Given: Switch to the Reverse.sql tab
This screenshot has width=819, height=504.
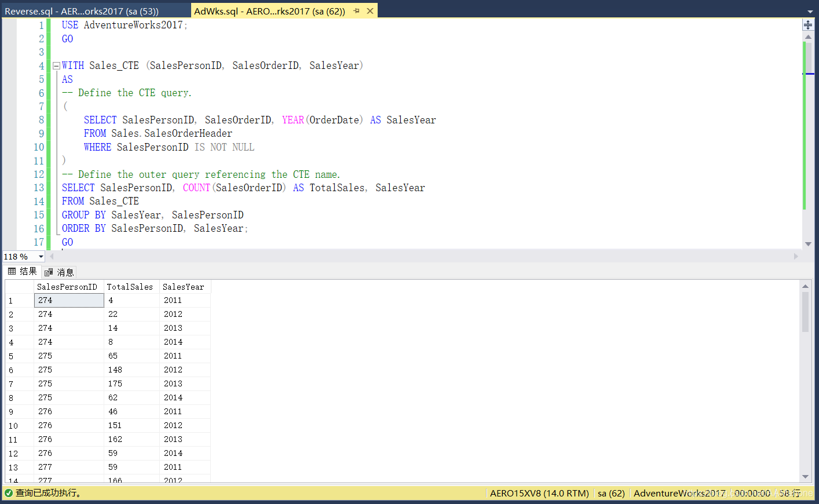Looking at the screenshot, I should [x=82, y=11].
